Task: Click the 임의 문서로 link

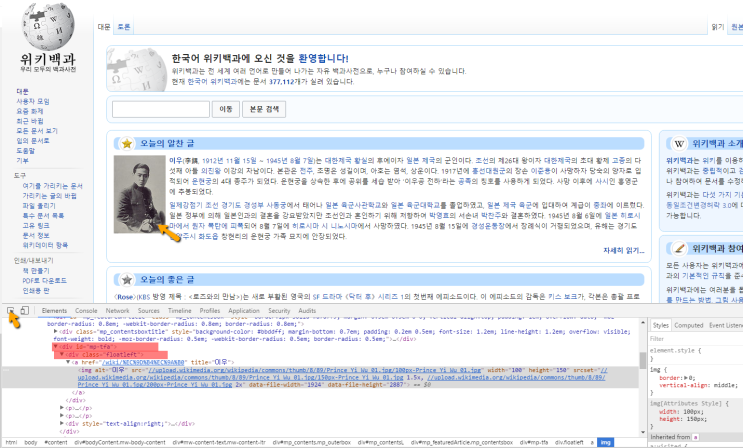Action: point(33,141)
